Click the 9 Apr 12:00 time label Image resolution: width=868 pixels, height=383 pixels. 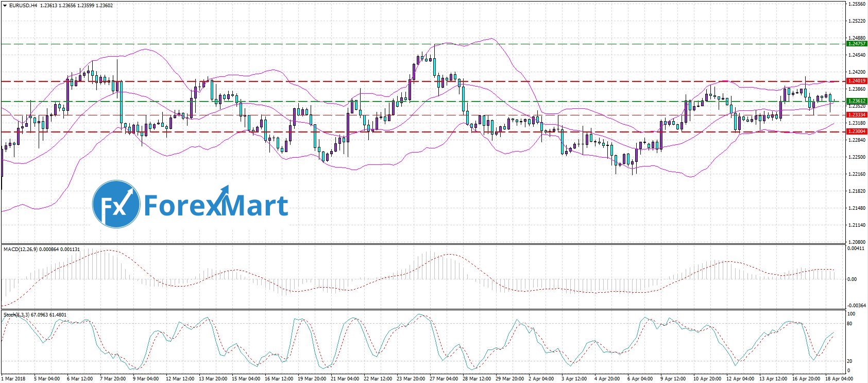pyautogui.click(x=673, y=379)
